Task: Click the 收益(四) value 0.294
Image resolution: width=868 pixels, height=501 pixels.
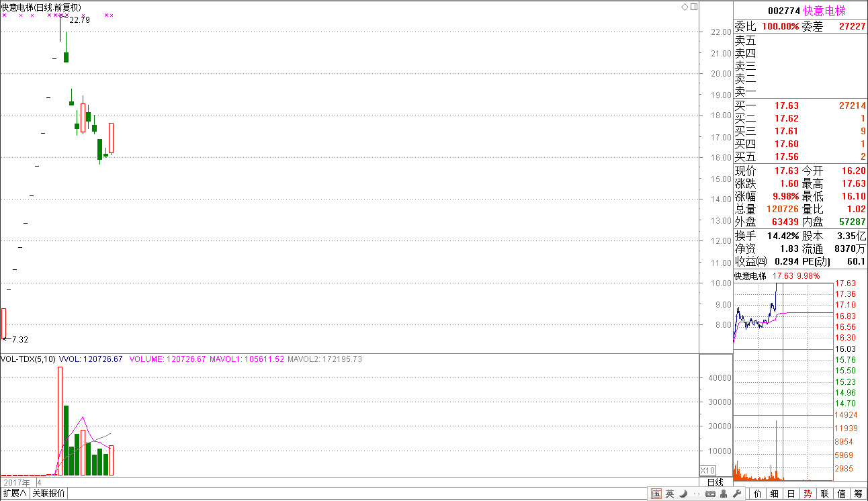Action: (787, 262)
